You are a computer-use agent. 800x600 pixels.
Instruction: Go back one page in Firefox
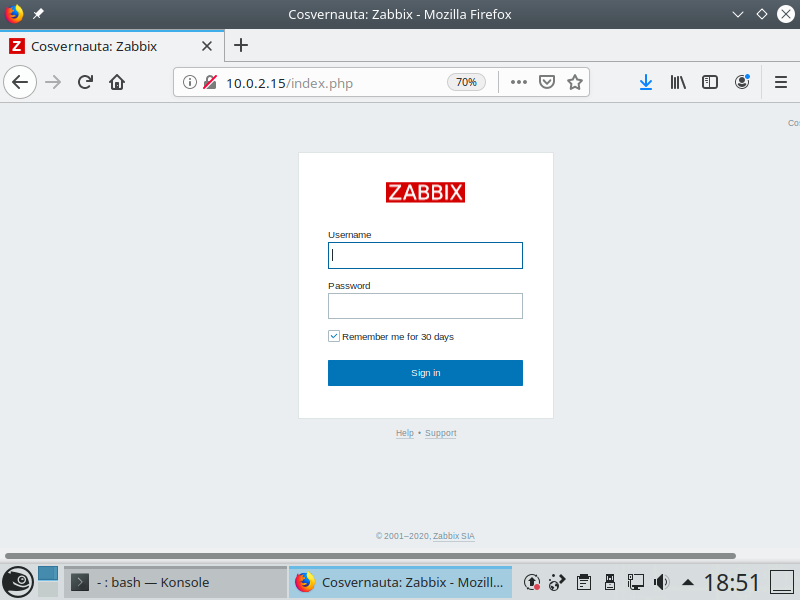[20, 82]
